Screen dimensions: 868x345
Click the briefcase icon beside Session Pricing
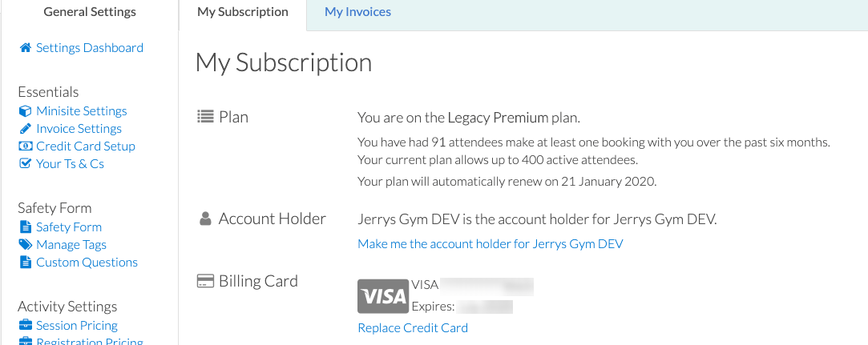(x=25, y=325)
